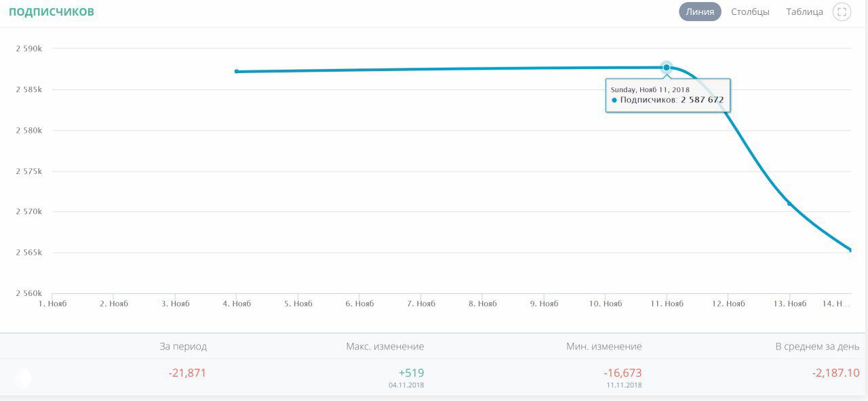Click the 2 590k y-axis label

click(29, 49)
